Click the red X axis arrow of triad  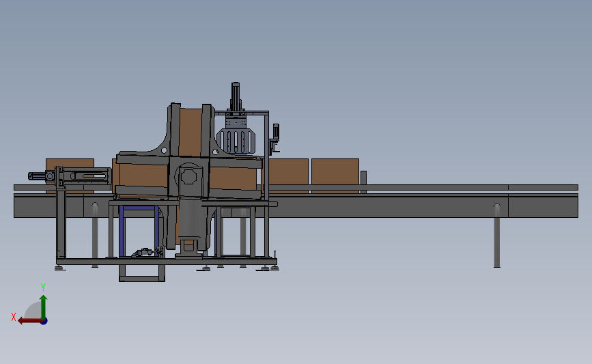[29, 321]
